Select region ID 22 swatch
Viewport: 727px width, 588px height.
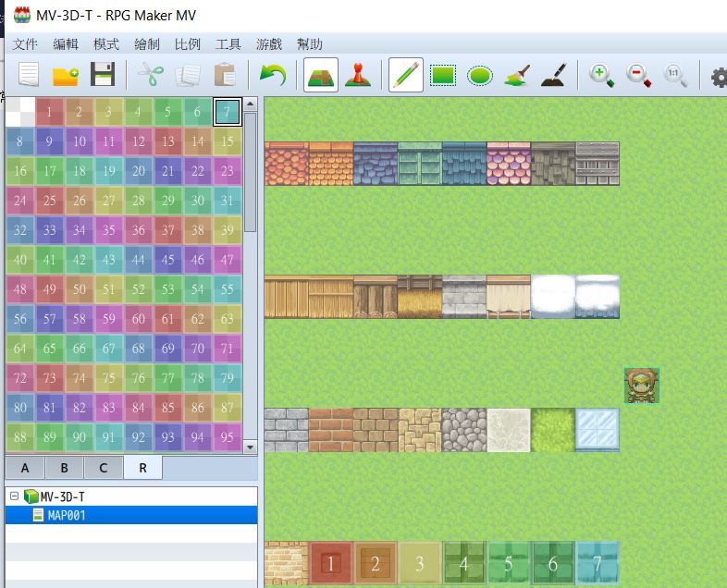click(198, 171)
